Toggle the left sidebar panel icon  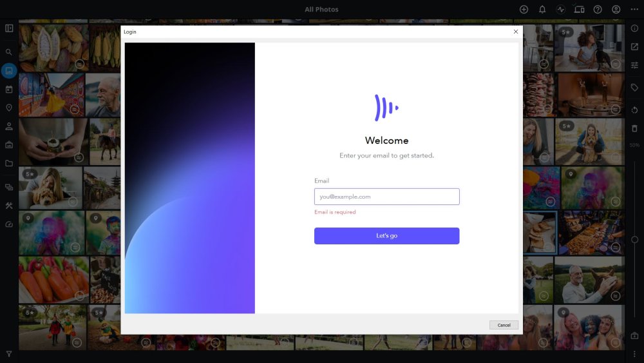9,28
